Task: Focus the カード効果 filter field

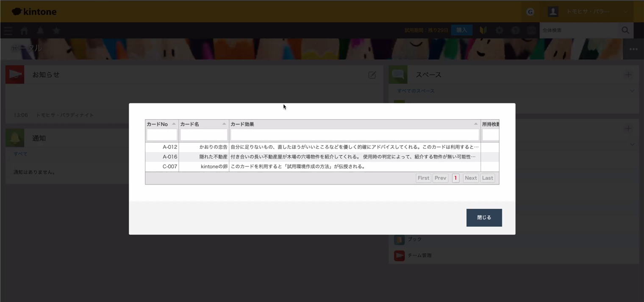Action: click(x=355, y=135)
